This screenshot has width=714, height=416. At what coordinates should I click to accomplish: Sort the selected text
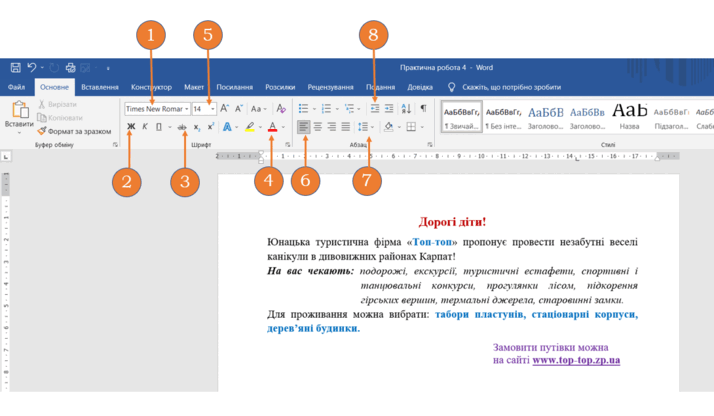[x=406, y=109]
